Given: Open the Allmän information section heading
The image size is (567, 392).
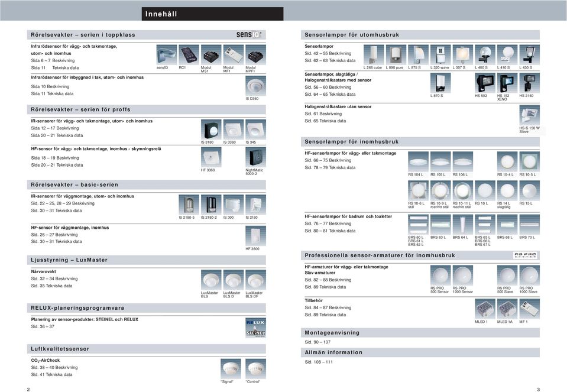Looking at the screenshot, I should 420,352.
